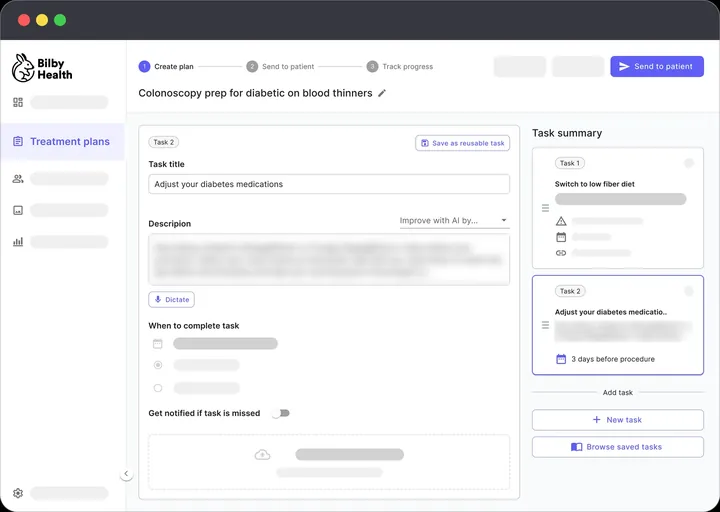720x512 pixels.
Task: Click the calendar icon beside 3 days before procedure
Action: [561, 359]
